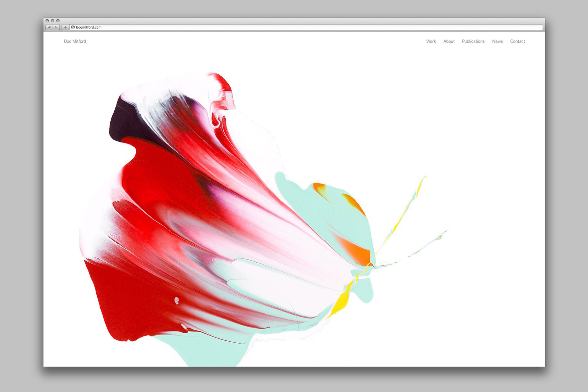Go to the Contact page
588x392 pixels.
coord(517,41)
